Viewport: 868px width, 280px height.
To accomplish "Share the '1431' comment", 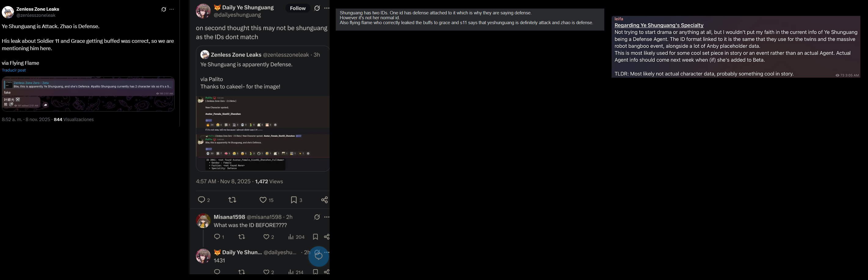I will click(327, 271).
